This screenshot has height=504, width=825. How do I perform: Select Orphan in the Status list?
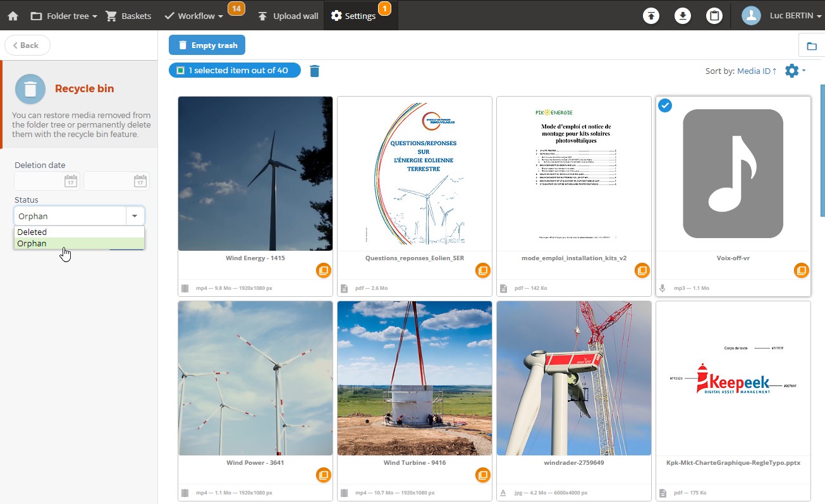(x=80, y=244)
